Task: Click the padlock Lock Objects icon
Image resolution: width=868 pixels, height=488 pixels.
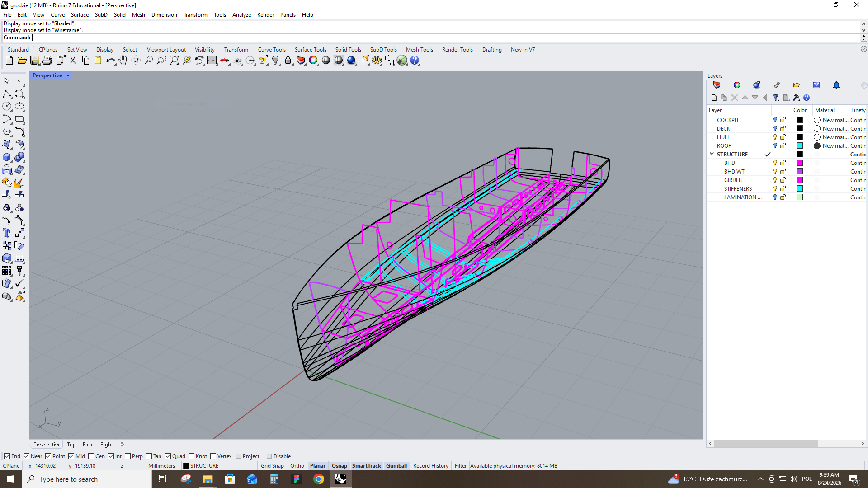Action: pos(288,61)
